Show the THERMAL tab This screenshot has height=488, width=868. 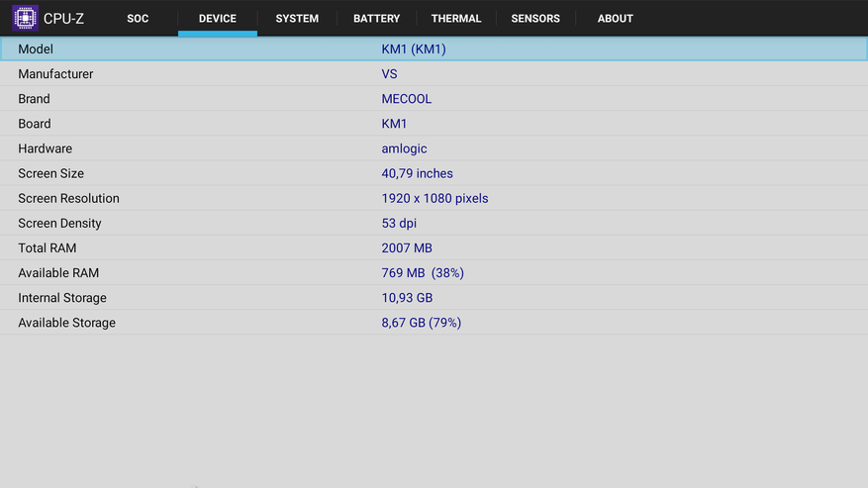(456, 18)
